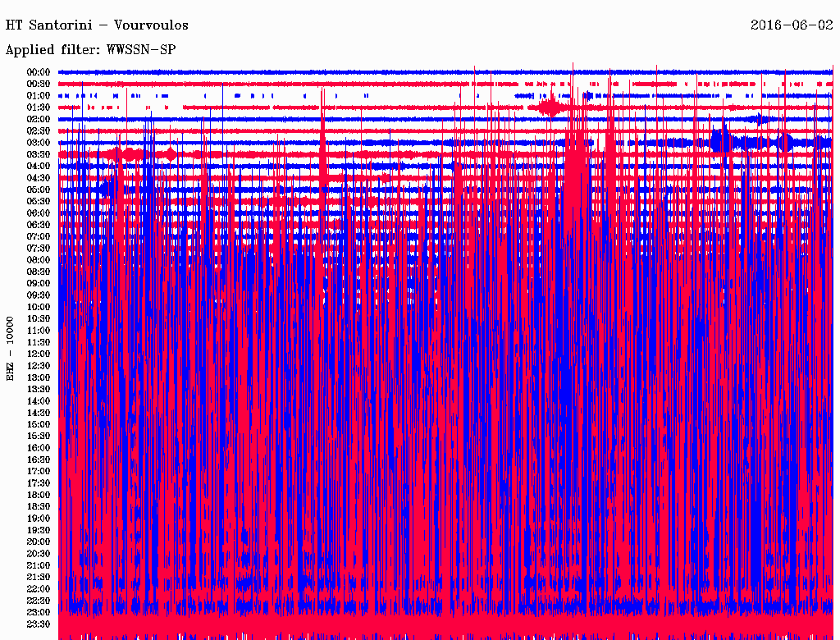Select the 08:30 time label

click(x=39, y=272)
